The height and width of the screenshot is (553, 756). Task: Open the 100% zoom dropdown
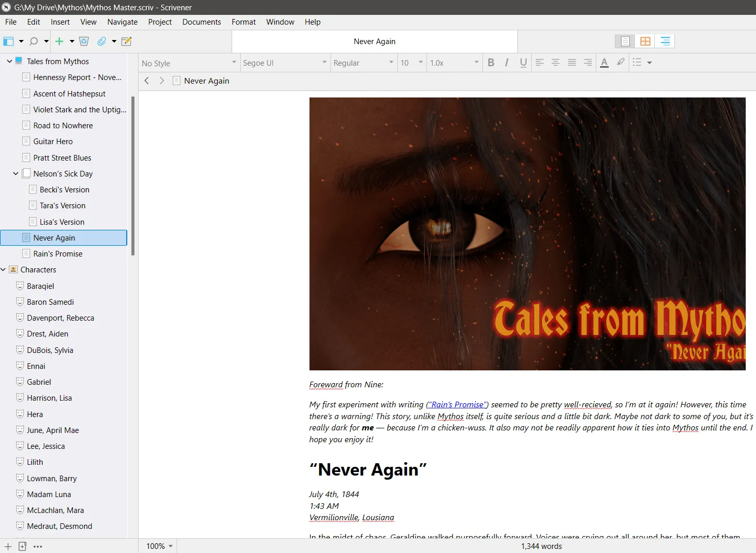point(159,546)
